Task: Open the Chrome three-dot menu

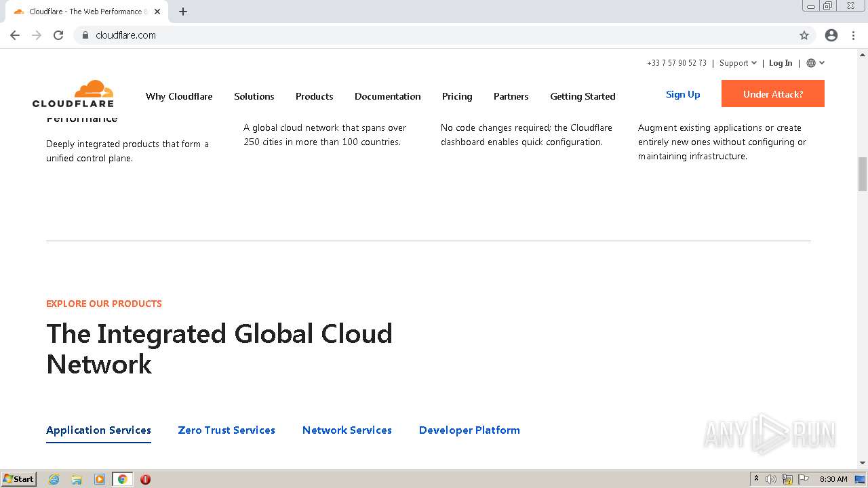Action: [x=854, y=35]
